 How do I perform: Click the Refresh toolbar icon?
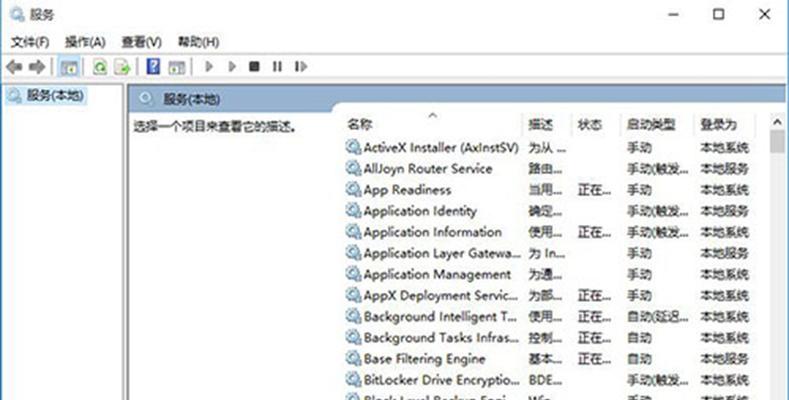tap(100, 67)
